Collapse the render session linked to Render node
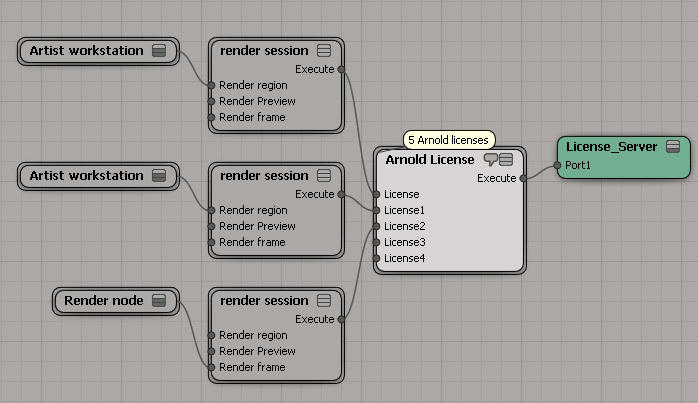Screen dimensions: 698x403 coord(324,301)
